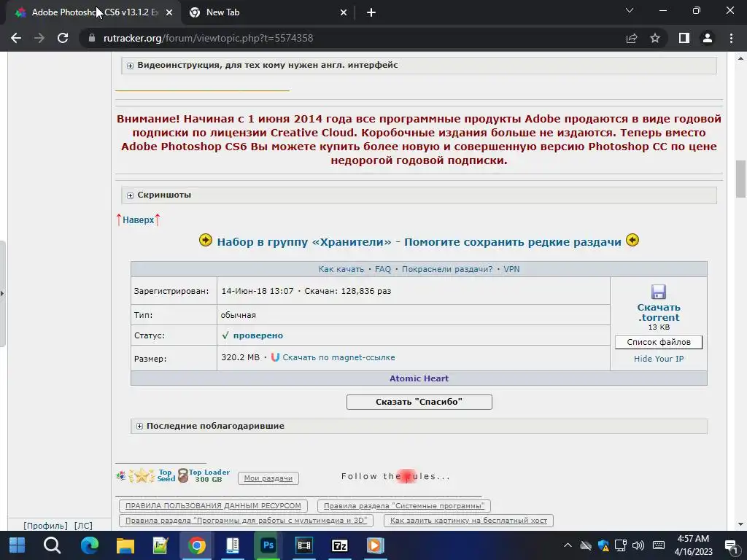Open the Hide Your IP link
747x560 pixels.
(659, 359)
